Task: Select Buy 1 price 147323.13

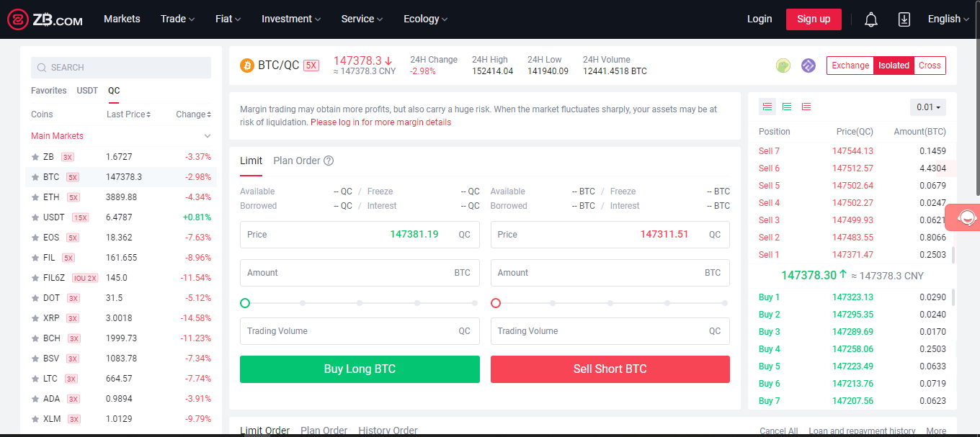Action: 852,297
